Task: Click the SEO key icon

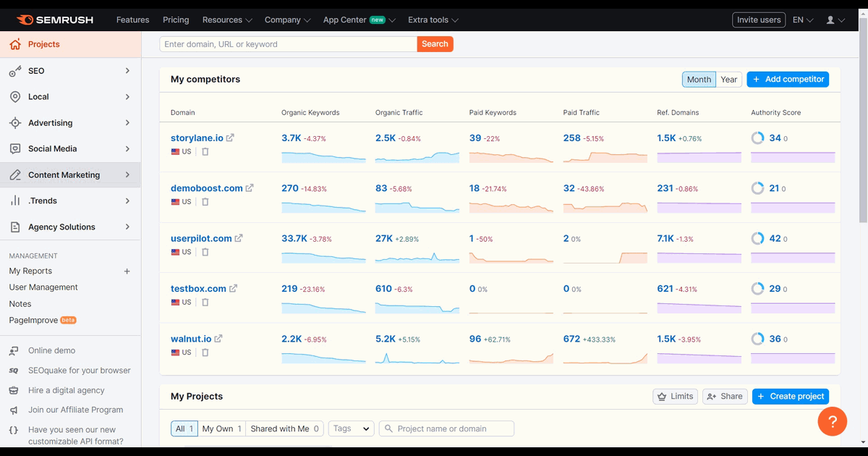Action: click(15, 71)
